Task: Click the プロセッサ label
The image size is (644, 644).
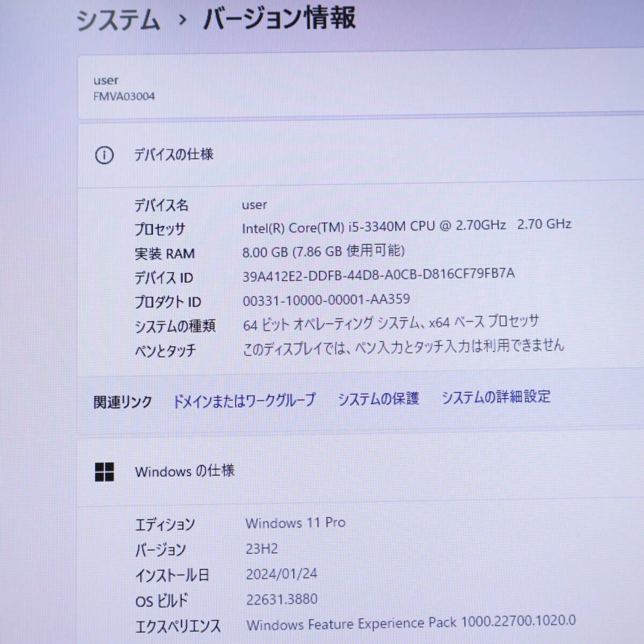Action: [160, 229]
